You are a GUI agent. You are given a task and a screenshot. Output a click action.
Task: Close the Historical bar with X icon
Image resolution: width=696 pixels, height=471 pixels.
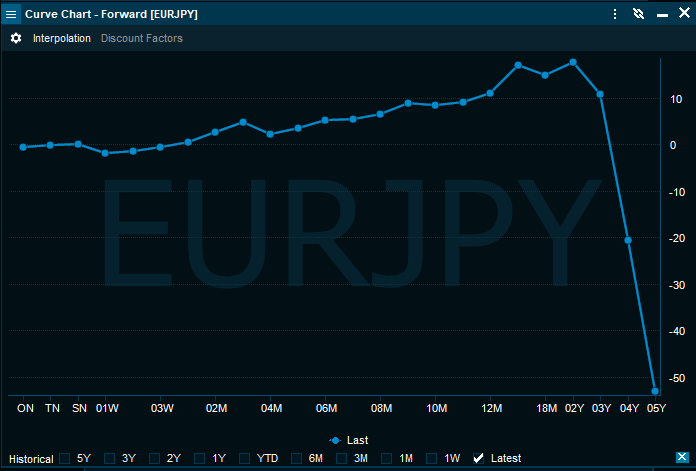click(x=682, y=458)
